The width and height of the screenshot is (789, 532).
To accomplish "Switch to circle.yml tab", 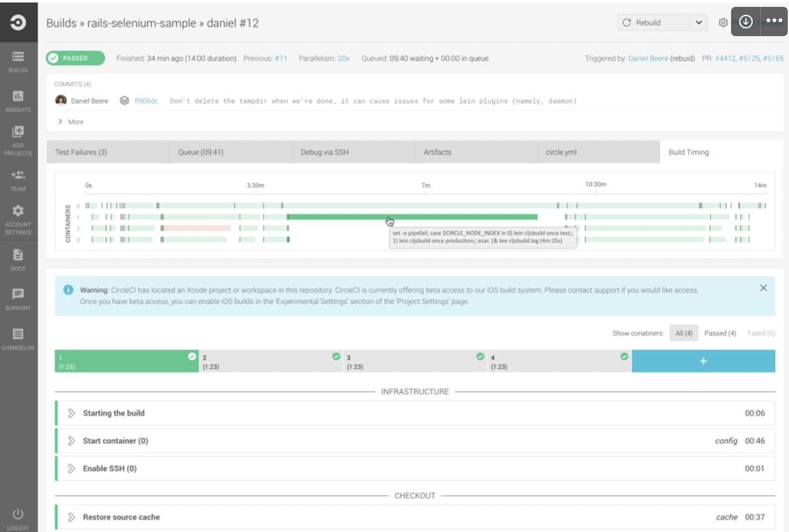I will (x=599, y=152).
